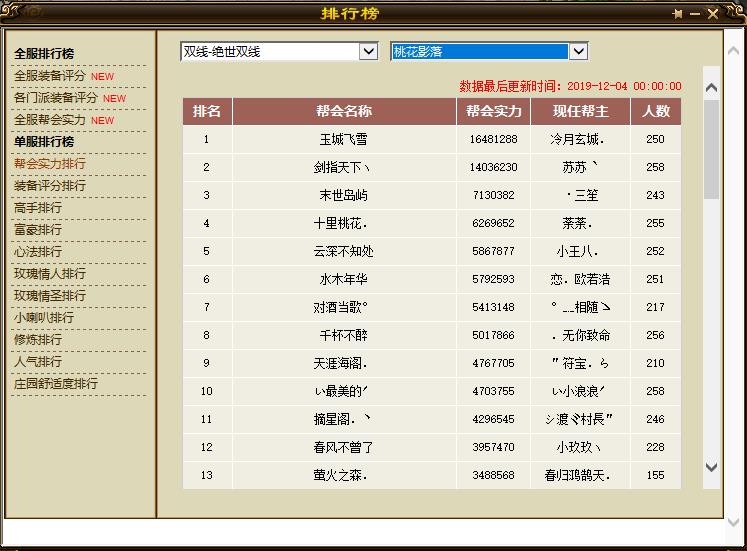Screen dimensions: 747x551
Task: Click the 人数 column header
Action: (x=656, y=111)
